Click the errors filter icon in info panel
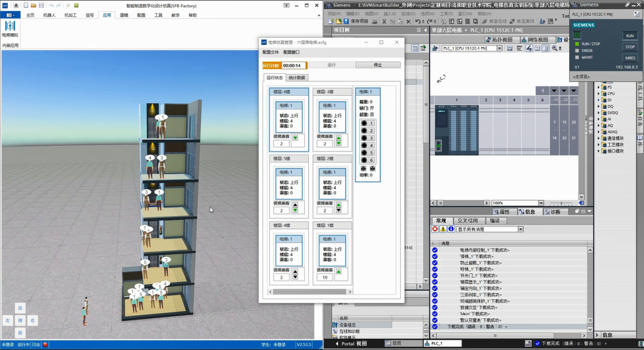This screenshot has width=644, height=350. point(435,229)
